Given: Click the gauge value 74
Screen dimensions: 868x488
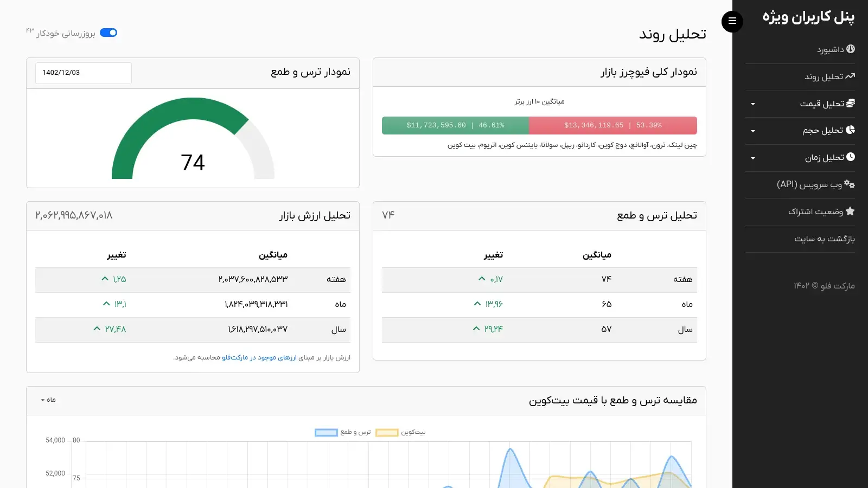Looking at the screenshot, I should coord(193,163).
